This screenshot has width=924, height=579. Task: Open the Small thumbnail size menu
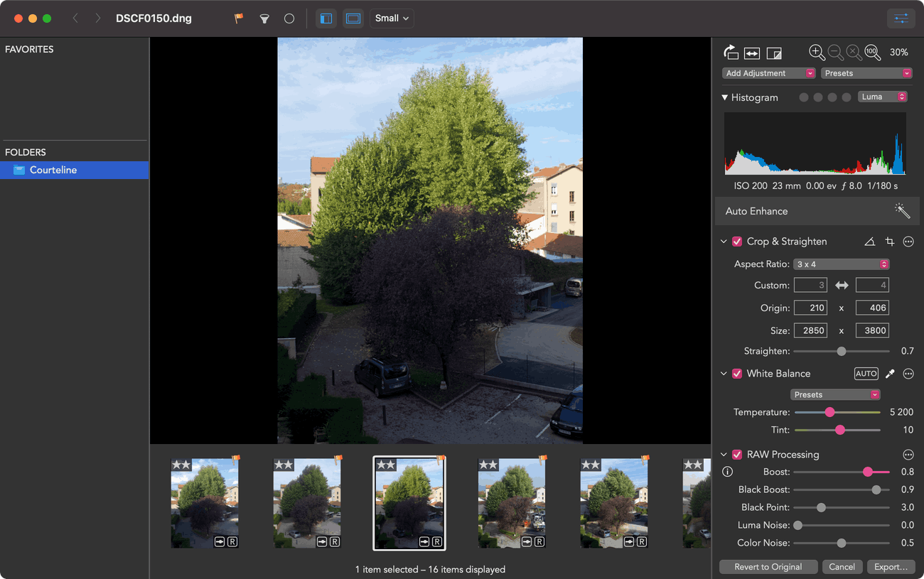pos(392,18)
